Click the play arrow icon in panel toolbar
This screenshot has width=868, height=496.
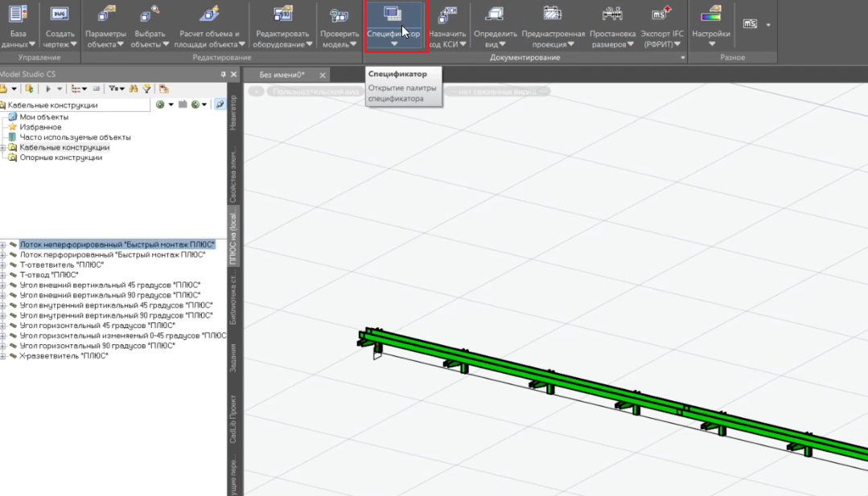(x=47, y=88)
